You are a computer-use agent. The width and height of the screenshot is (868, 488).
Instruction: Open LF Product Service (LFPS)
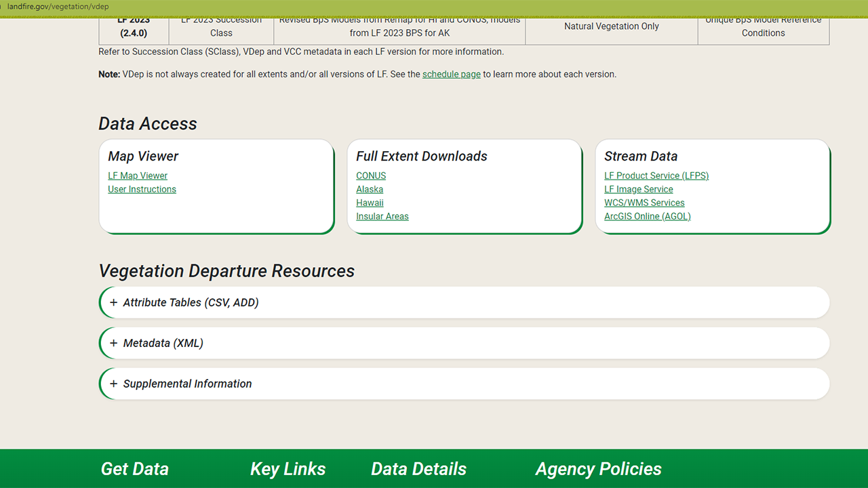[x=656, y=176]
